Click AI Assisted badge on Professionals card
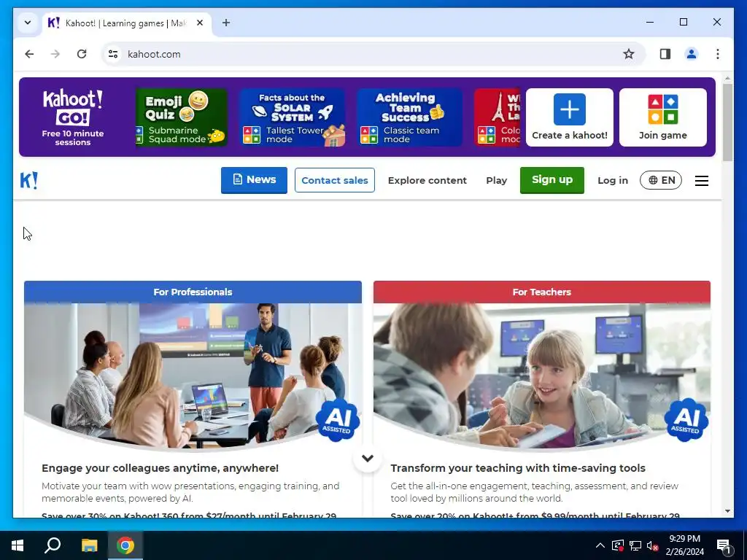 (338, 420)
